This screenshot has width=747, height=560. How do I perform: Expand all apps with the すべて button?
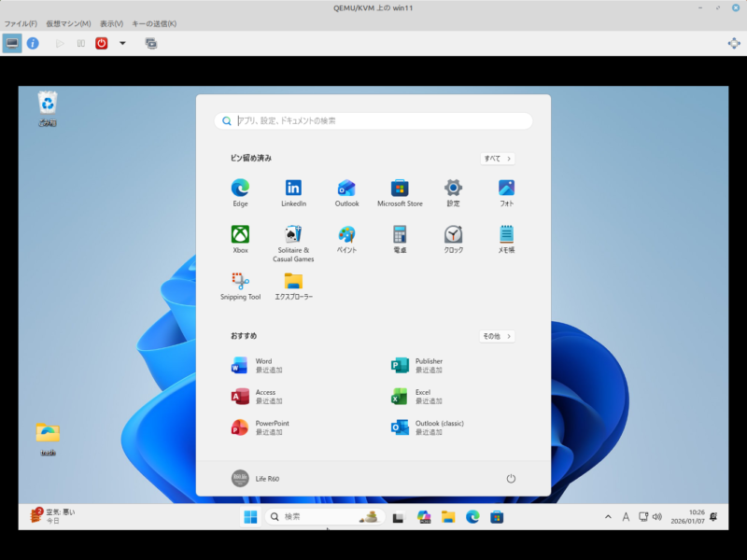coord(498,159)
